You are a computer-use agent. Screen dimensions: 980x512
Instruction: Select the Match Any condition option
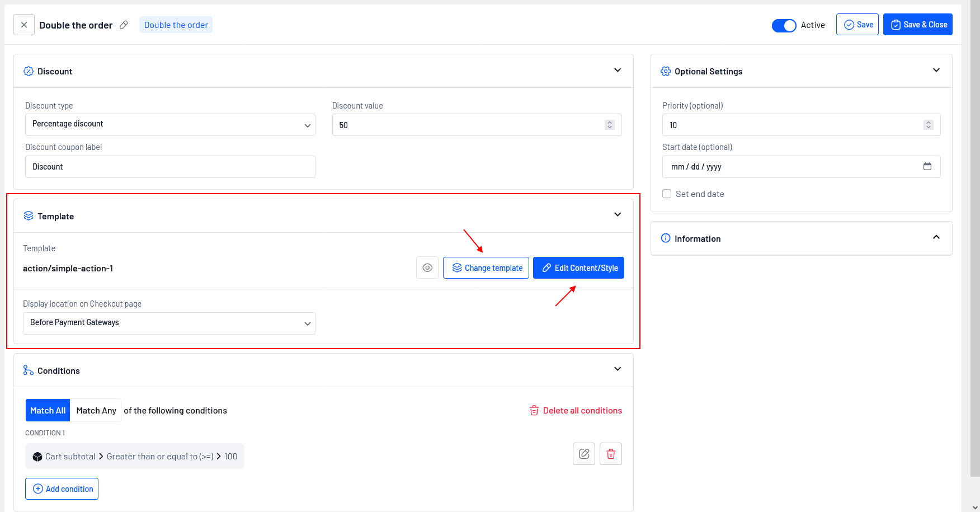96,410
